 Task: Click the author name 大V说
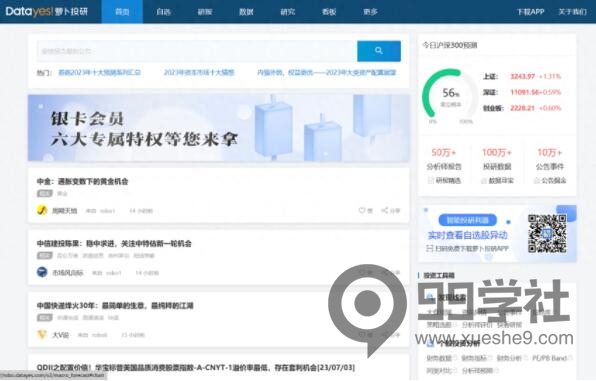[60, 335]
